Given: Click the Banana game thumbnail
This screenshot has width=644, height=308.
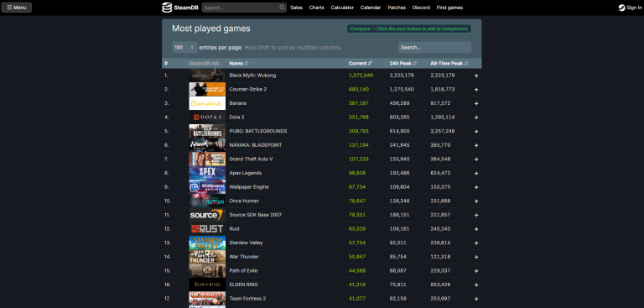Looking at the screenshot, I should click(207, 103).
